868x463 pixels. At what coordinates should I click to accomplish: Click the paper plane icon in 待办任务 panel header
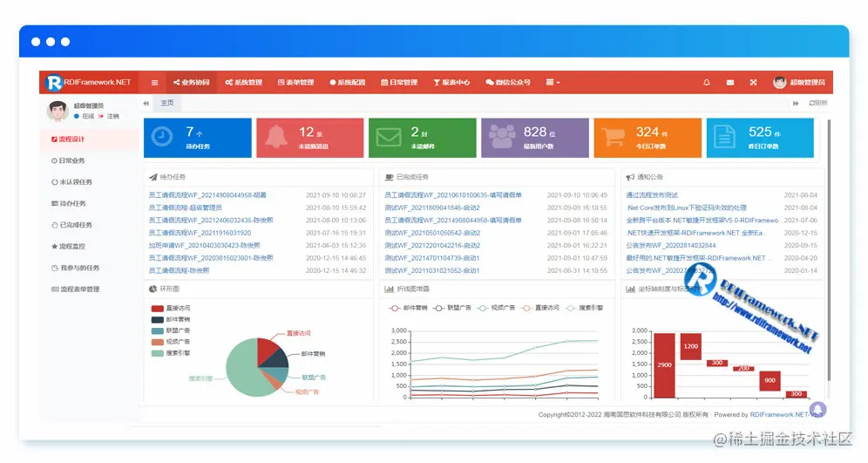pyautogui.click(x=153, y=177)
